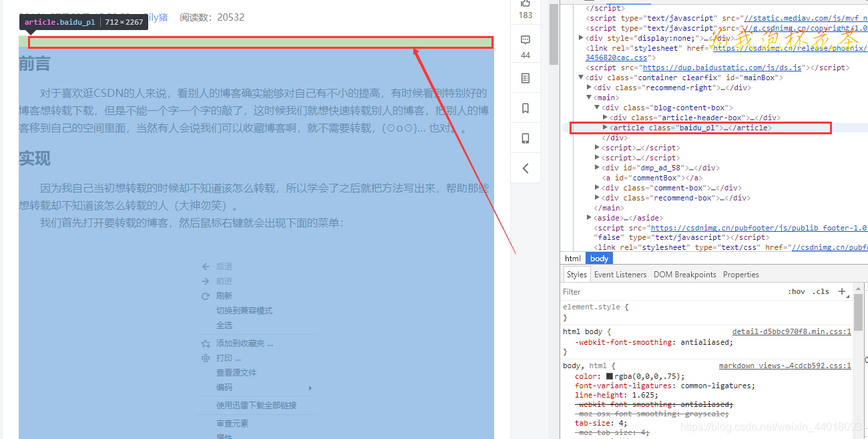Viewport: 868px width, 439px height.
Task: Follow the csdnimg.cn pubfooter script link
Action: tap(759, 228)
